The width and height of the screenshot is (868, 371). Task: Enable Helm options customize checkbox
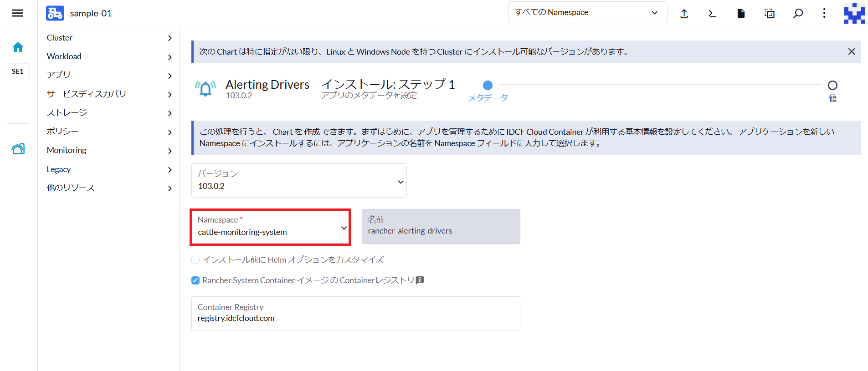(195, 260)
